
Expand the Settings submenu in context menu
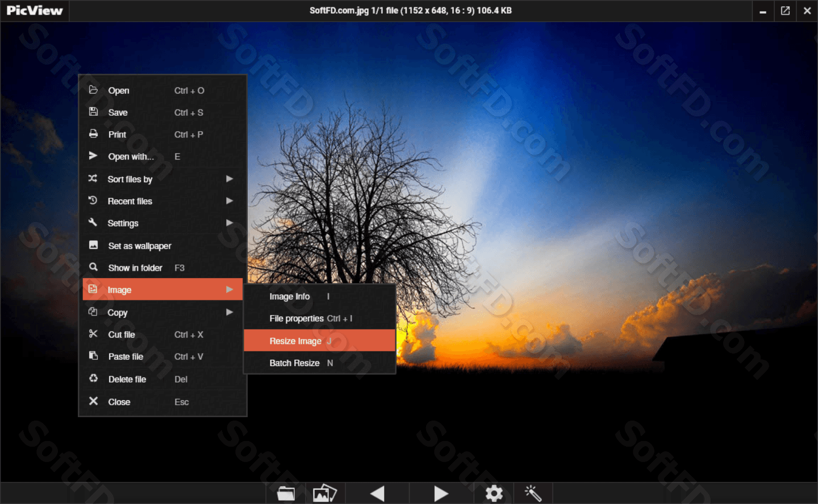tap(162, 223)
